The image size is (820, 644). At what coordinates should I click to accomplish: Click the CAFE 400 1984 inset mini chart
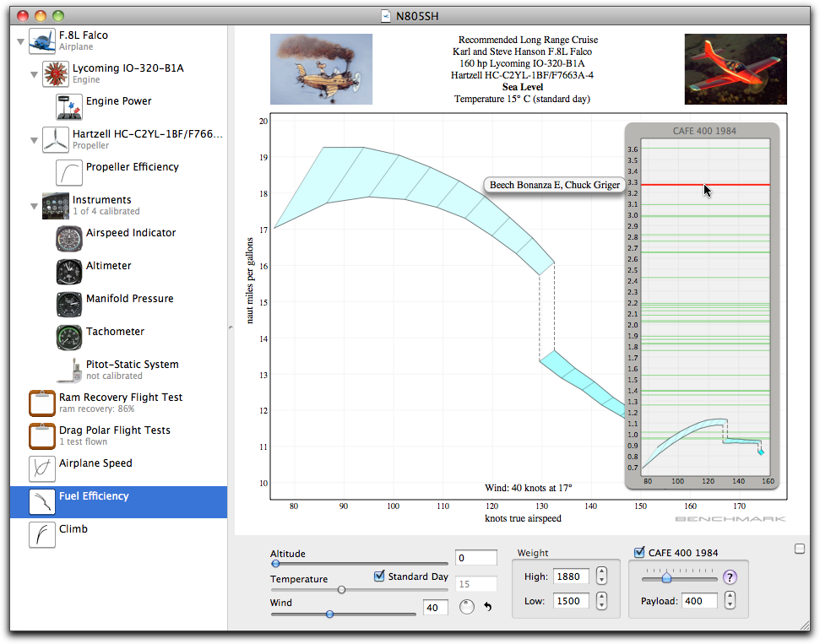point(703,306)
